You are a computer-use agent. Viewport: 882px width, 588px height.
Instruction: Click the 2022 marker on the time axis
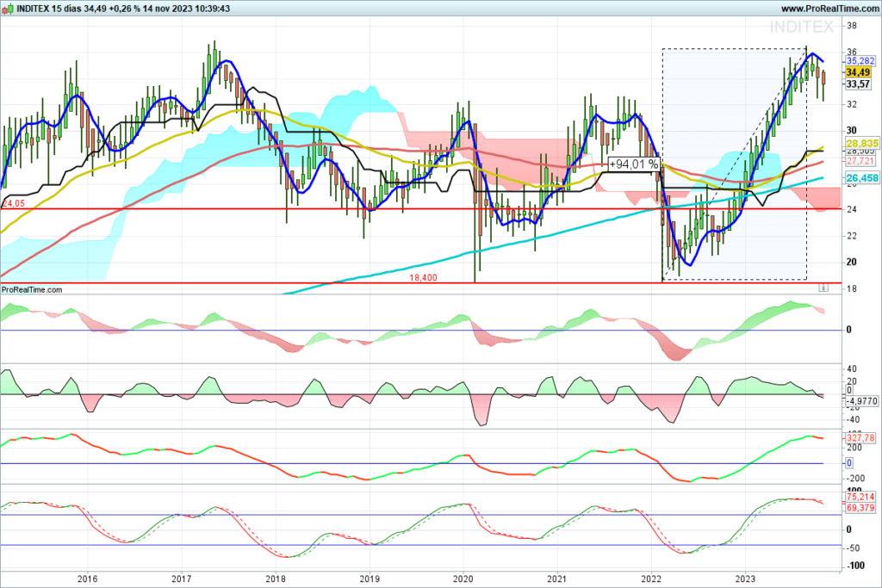click(x=651, y=579)
